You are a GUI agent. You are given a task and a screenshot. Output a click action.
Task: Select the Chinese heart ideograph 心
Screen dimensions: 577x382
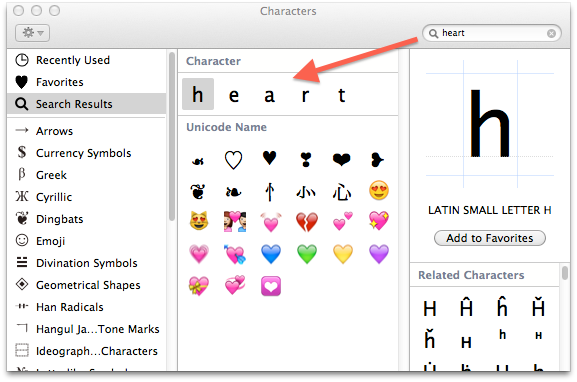(341, 192)
